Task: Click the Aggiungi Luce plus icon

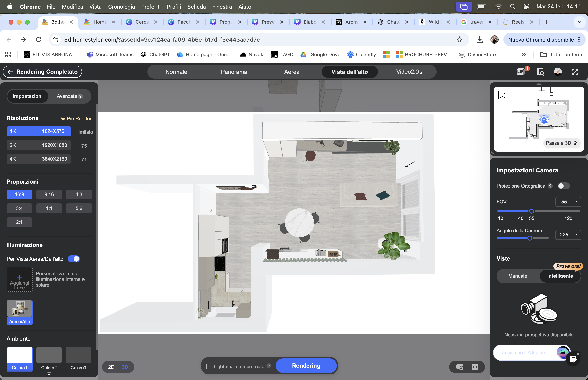Action: [20, 277]
